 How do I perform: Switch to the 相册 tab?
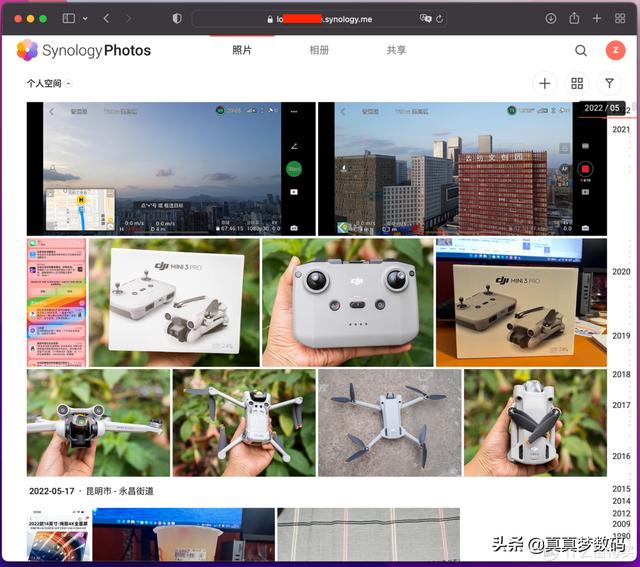coord(319,50)
